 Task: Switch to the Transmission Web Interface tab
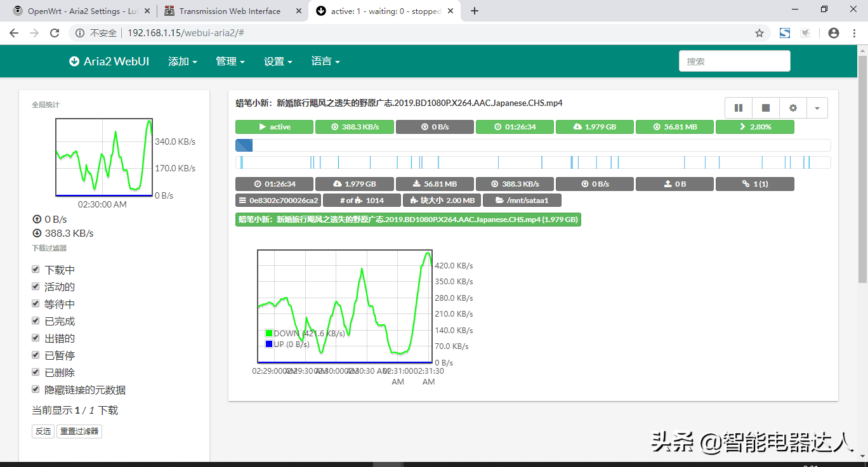pos(228,11)
